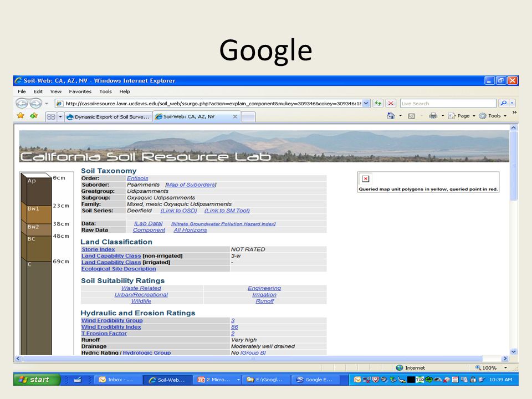Viewport: 532px width, 399px height.
Task: Open the Quick Tabs grid icon
Action: [x=51, y=117]
